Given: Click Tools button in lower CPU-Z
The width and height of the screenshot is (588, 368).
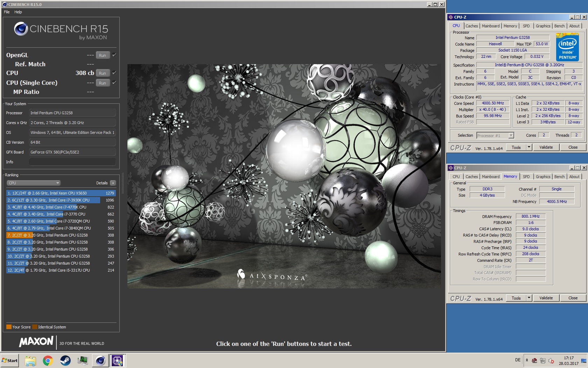Looking at the screenshot, I should click(516, 298).
